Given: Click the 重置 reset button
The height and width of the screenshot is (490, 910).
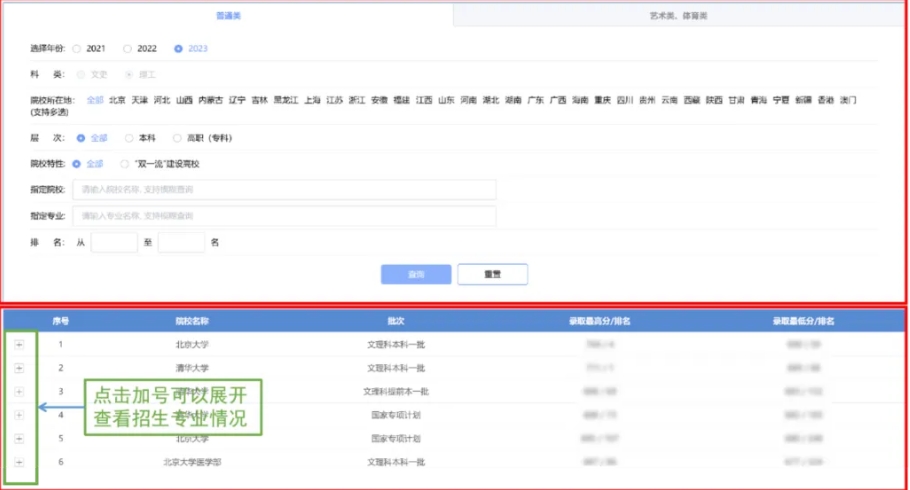Looking at the screenshot, I should (492, 274).
